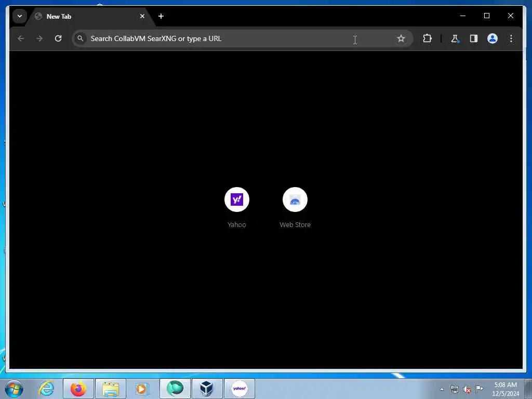Select the New Tab tab
This screenshot has height=399, width=532.
click(x=90, y=16)
